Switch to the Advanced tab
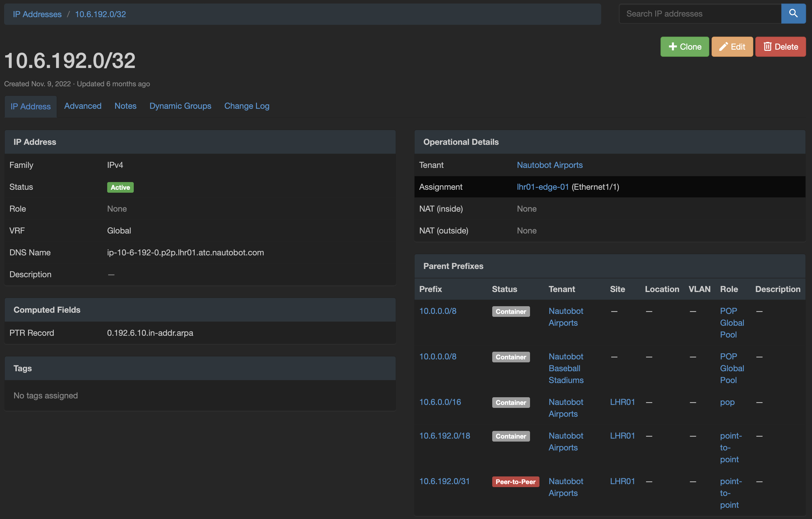Viewport: 812px width, 519px height. click(83, 106)
